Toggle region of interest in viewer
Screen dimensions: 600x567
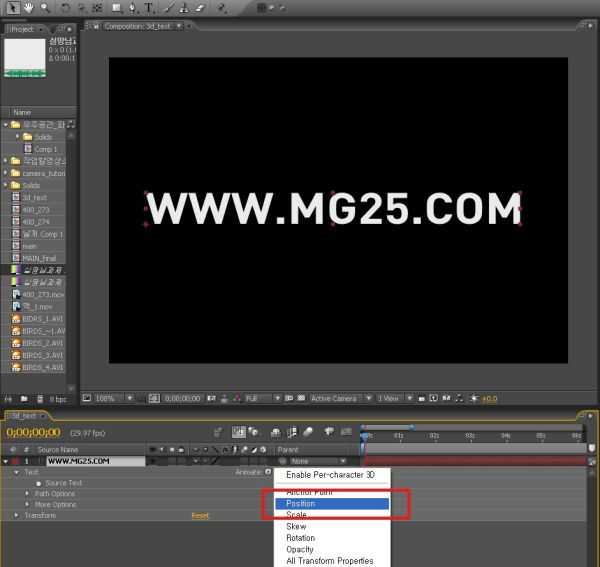click(x=289, y=398)
